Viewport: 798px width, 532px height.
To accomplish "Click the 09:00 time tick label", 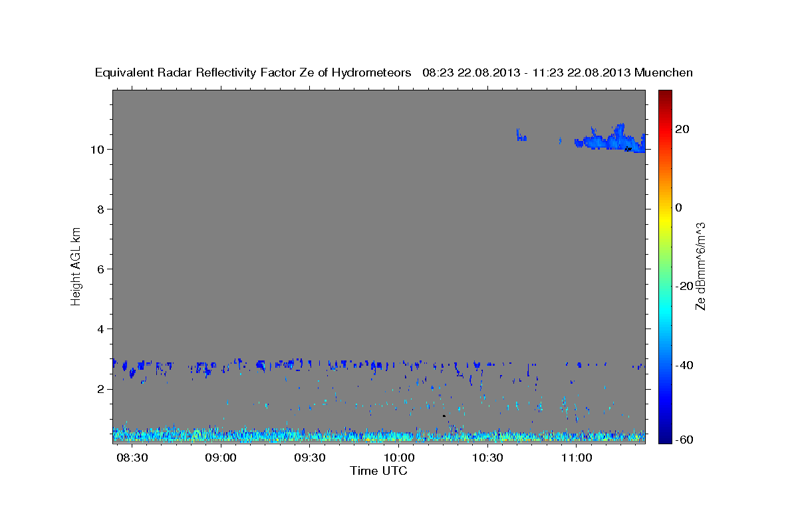I will click(x=220, y=458).
